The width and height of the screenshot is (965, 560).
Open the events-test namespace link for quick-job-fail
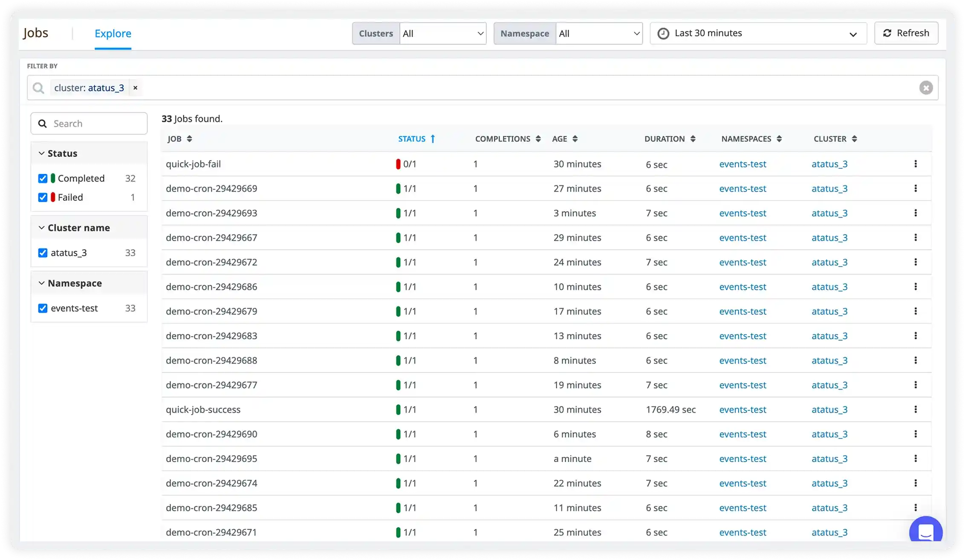tap(742, 164)
